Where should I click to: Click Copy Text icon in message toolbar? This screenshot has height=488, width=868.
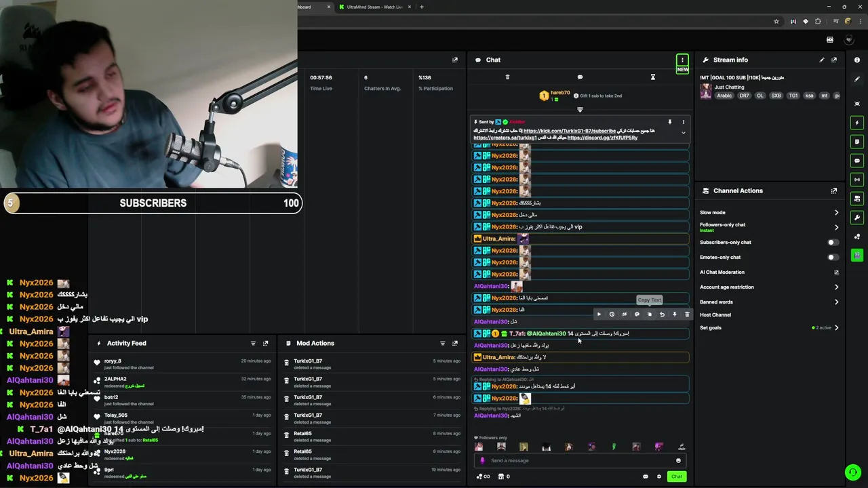coord(650,314)
